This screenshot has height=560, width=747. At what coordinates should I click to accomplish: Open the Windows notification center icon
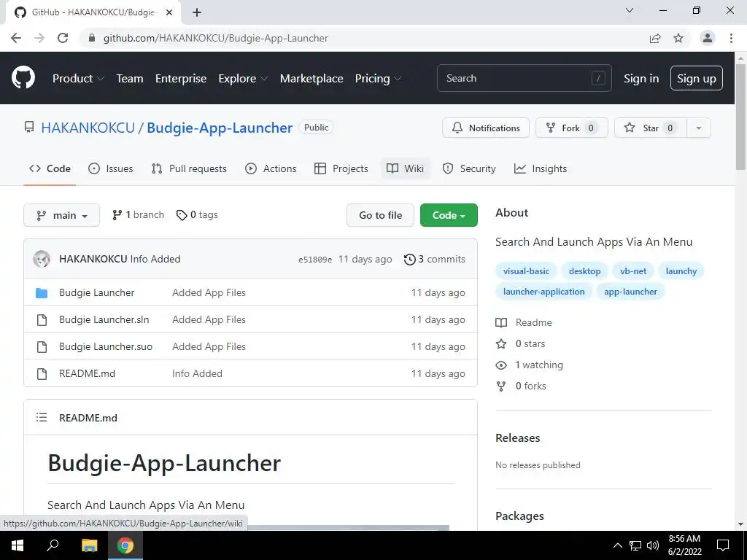[723, 545]
